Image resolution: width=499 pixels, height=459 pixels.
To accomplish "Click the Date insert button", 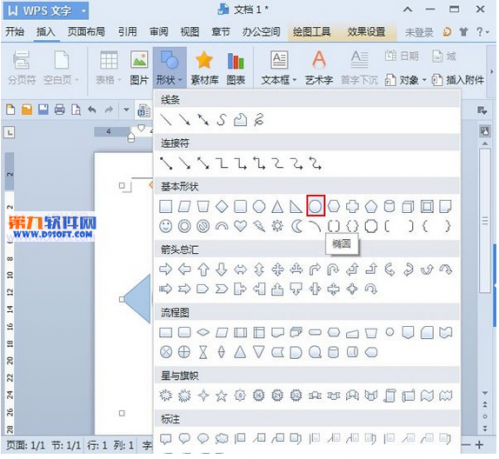I will point(401,56).
